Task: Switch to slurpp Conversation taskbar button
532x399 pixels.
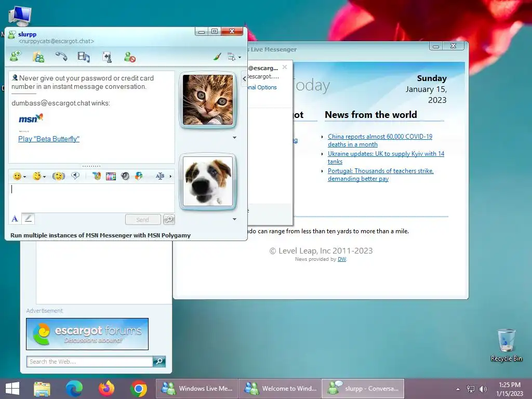Action: coord(363,389)
